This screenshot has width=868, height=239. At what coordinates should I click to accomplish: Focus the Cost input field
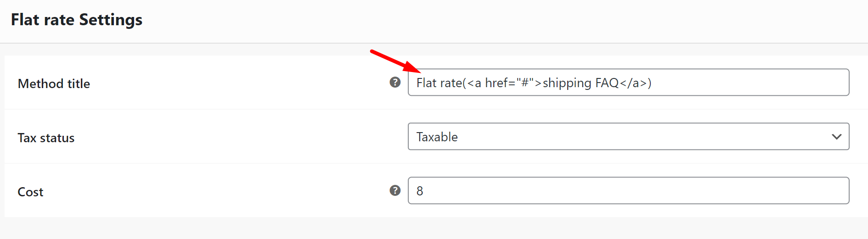628,190
